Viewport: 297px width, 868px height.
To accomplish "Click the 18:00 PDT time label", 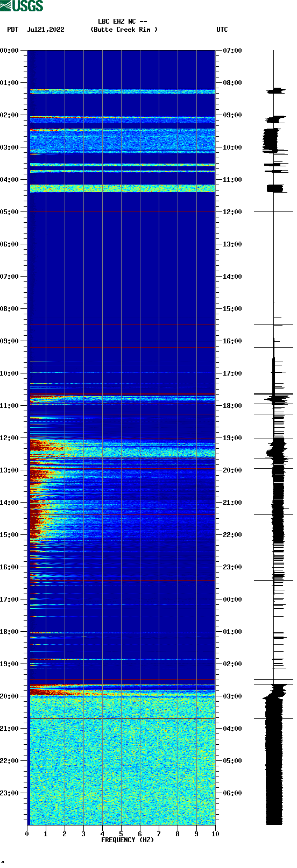I will [10, 632].
